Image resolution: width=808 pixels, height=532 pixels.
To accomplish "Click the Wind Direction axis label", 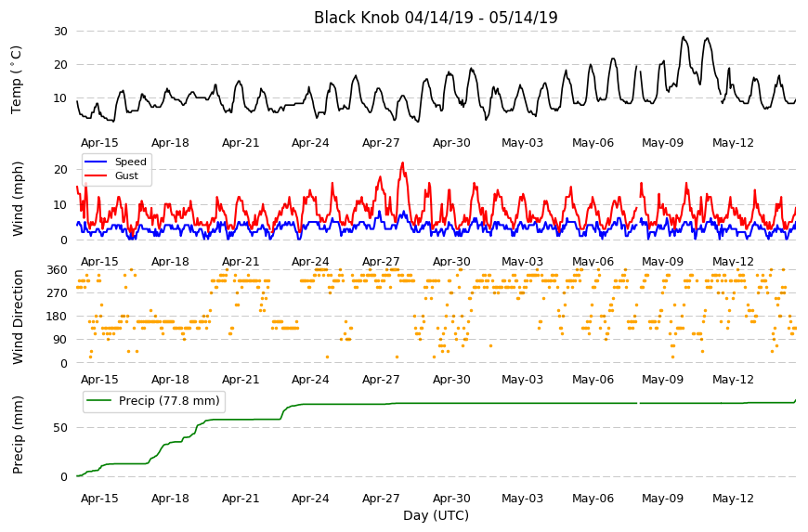I will (18, 317).
